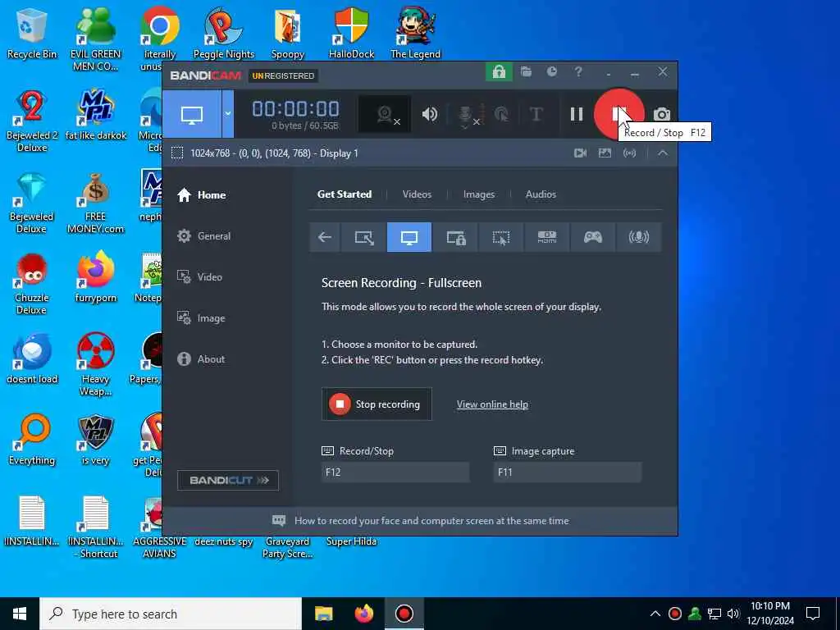Switch to the Audios tab
This screenshot has width=840, height=630.
pyautogui.click(x=541, y=194)
